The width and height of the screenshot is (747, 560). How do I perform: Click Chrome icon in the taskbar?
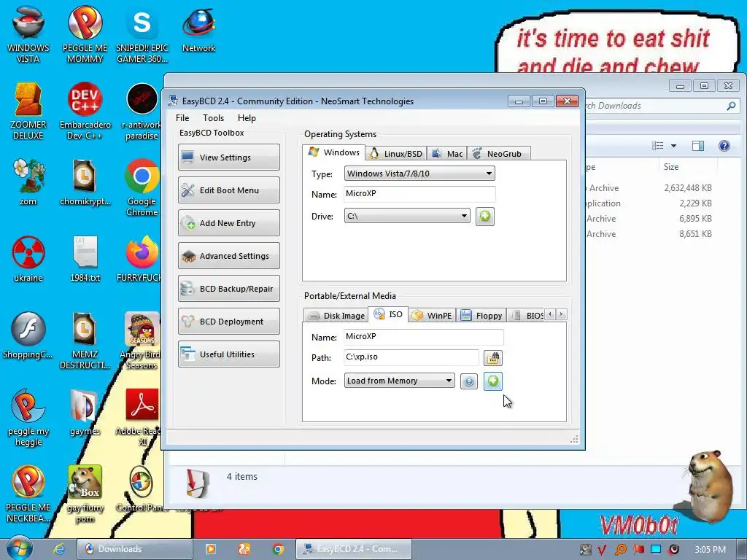278,549
